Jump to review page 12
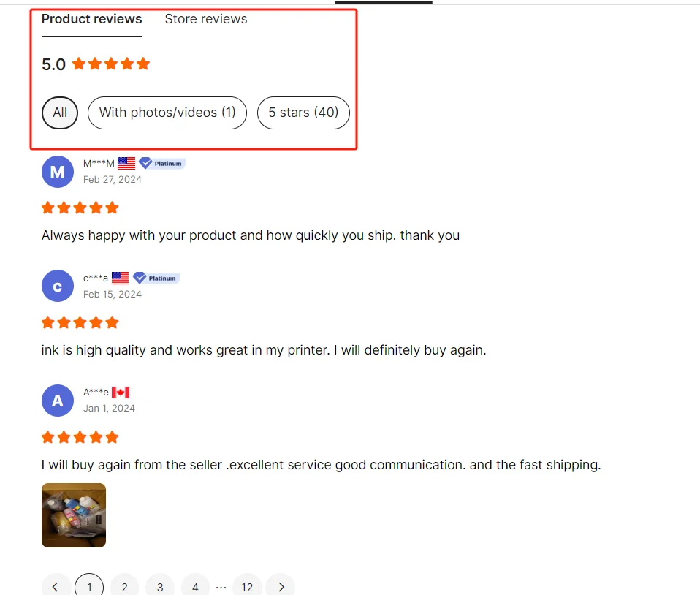The width and height of the screenshot is (700, 595). click(x=247, y=586)
